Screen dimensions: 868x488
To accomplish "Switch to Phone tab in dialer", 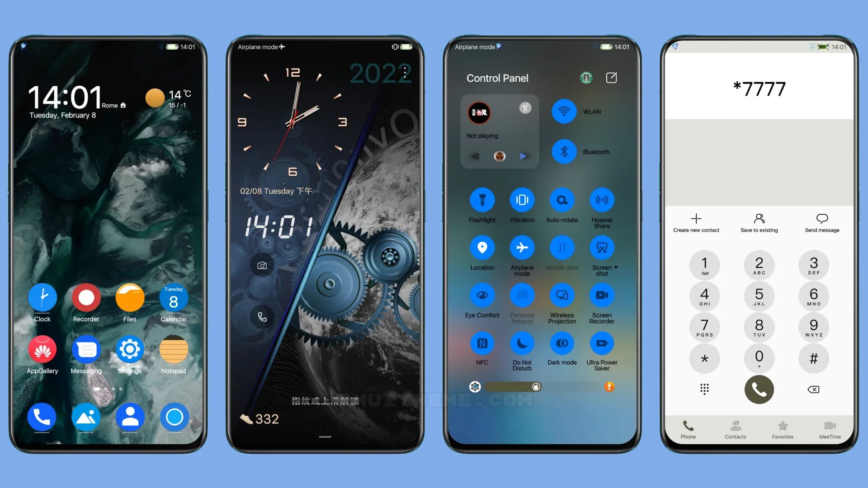I will (688, 429).
